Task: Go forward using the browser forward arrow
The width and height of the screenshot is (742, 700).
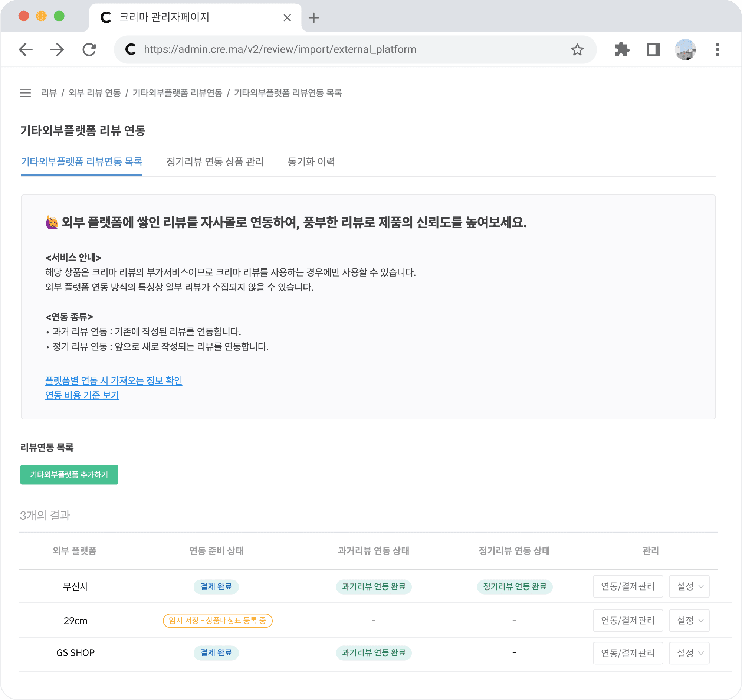Action: coord(57,50)
